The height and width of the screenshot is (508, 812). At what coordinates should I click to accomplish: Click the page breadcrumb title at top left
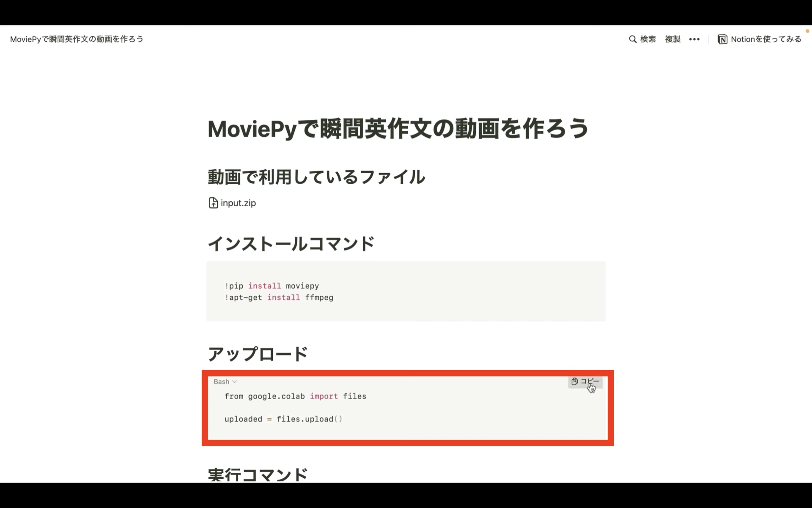point(77,39)
